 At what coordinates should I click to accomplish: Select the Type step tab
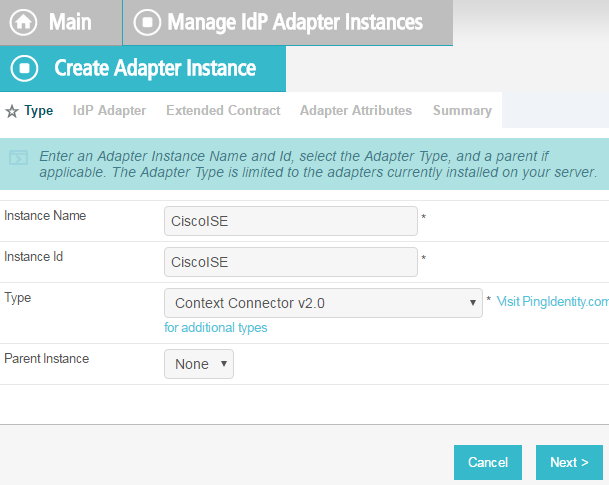pyautogui.click(x=39, y=111)
